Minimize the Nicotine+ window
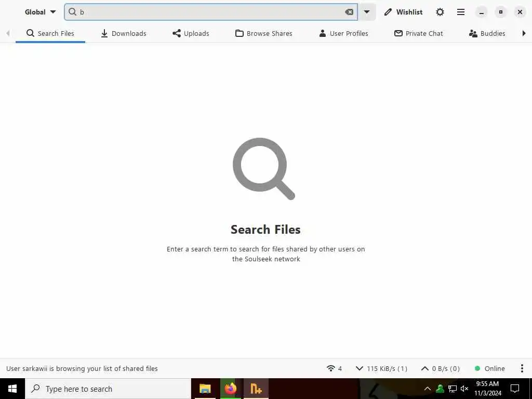 (481, 12)
